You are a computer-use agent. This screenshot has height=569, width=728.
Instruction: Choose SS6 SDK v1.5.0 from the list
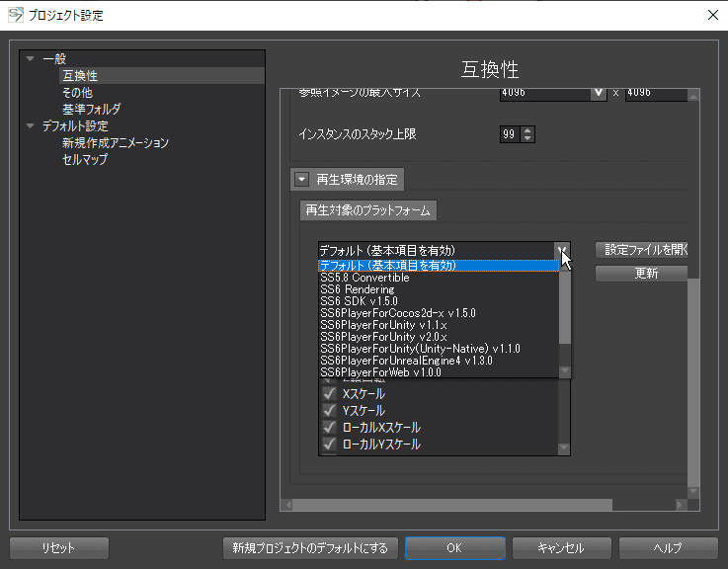pos(439,301)
